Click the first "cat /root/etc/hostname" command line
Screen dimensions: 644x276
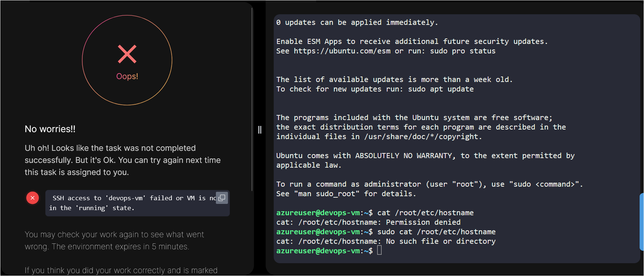375,213
